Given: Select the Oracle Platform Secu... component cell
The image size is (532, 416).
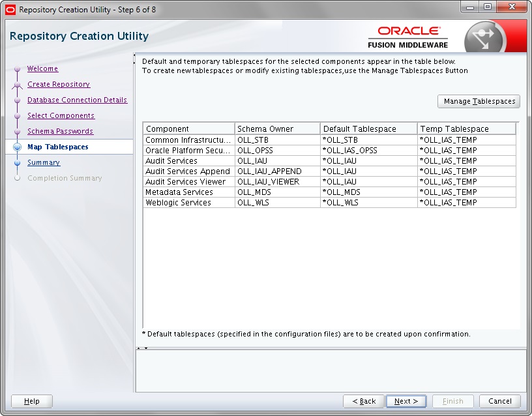Looking at the screenshot, I should click(x=189, y=151).
